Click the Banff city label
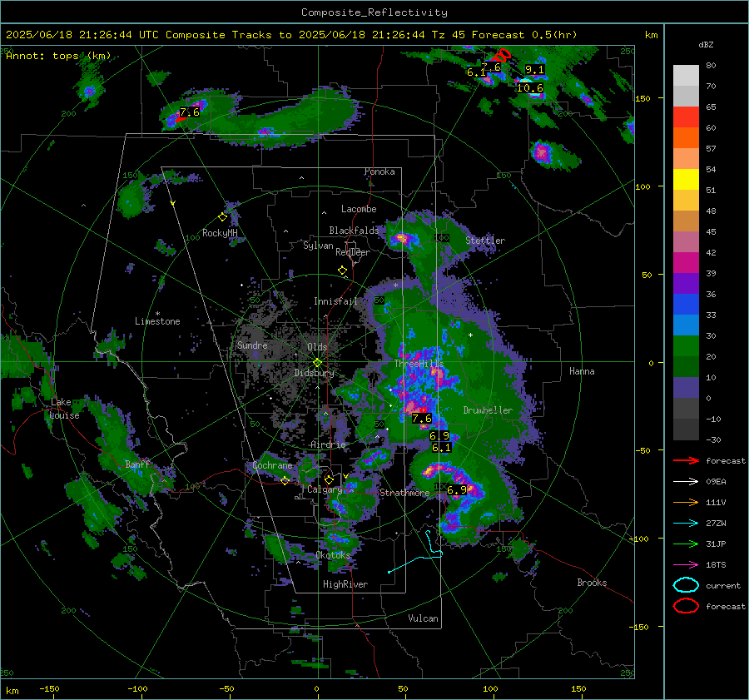Image resolution: width=749 pixels, height=700 pixels. [137, 464]
